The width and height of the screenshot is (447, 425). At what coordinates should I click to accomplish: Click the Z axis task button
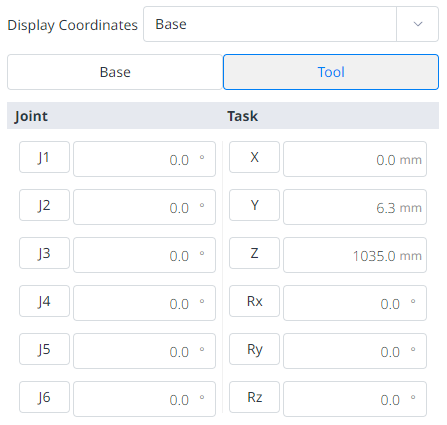254,253
